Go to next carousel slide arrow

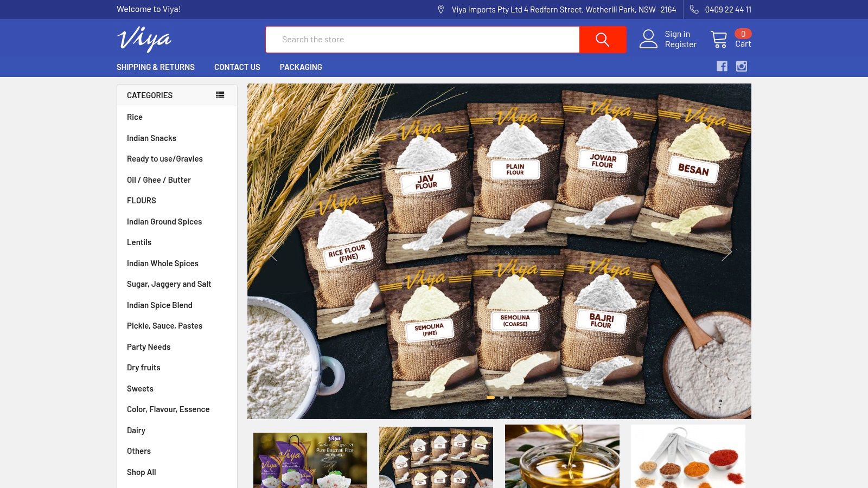(x=726, y=252)
